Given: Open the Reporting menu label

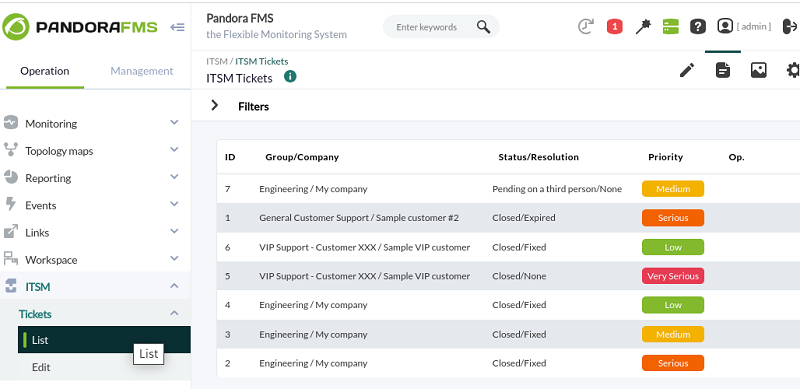Looking at the screenshot, I should [x=48, y=178].
